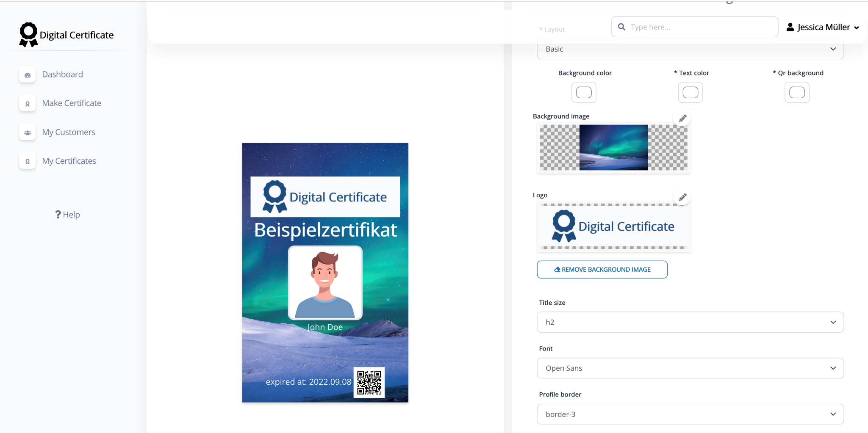The height and width of the screenshot is (433, 868).
Task: Open the Help link
Action: pyautogui.click(x=67, y=214)
